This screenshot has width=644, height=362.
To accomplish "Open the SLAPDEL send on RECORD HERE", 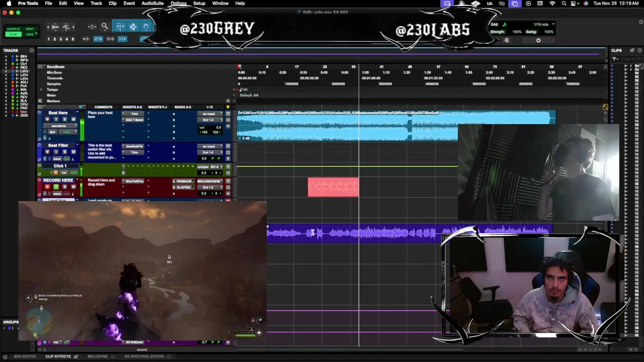I will click(x=184, y=187).
